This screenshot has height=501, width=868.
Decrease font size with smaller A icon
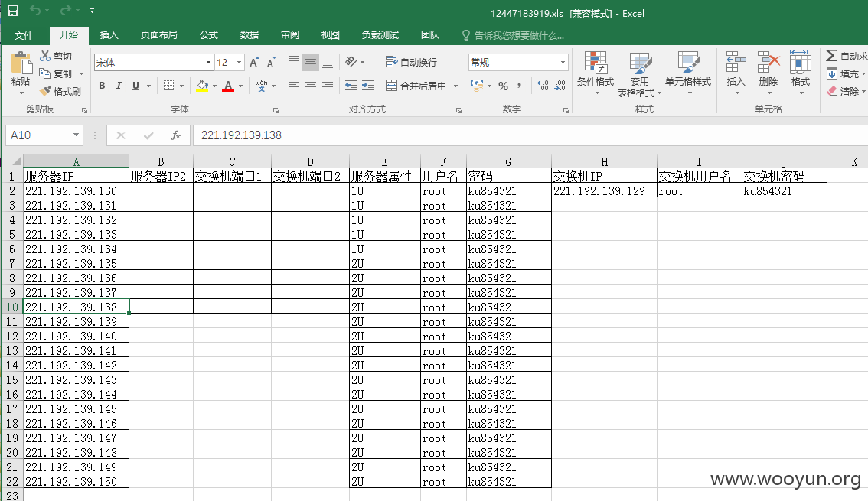point(271,63)
